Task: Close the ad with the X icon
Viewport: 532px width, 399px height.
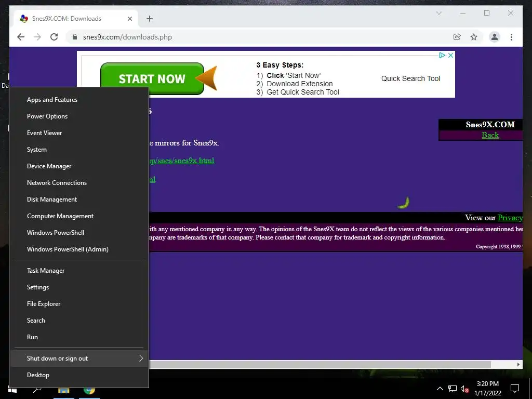Action: 450,55
